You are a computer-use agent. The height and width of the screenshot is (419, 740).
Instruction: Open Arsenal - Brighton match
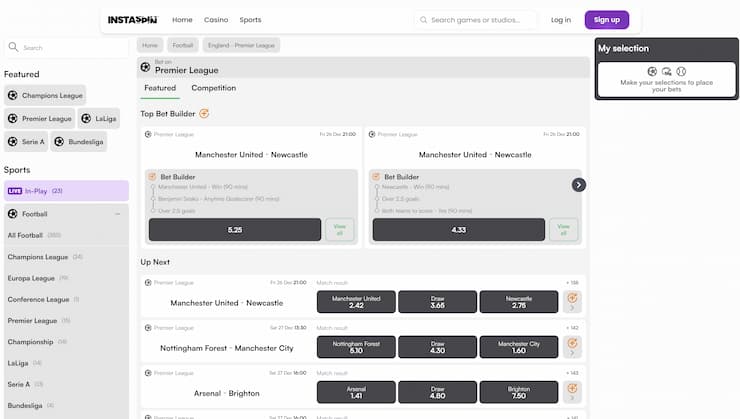tap(227, 393)
